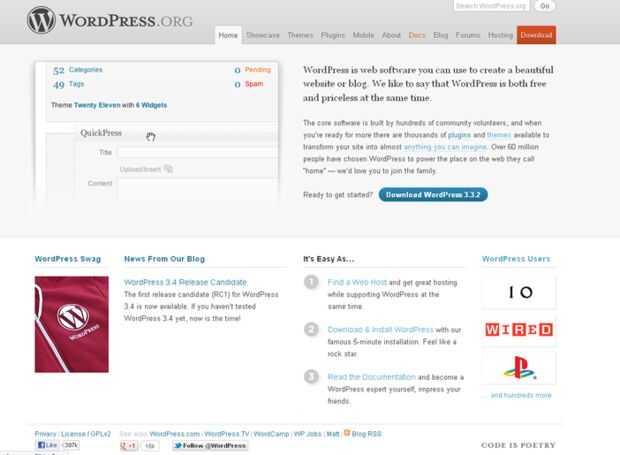Screen dimensions: 620x455
Task: Open the 'and hundreds more' link
Action: [x=521, y=395]
